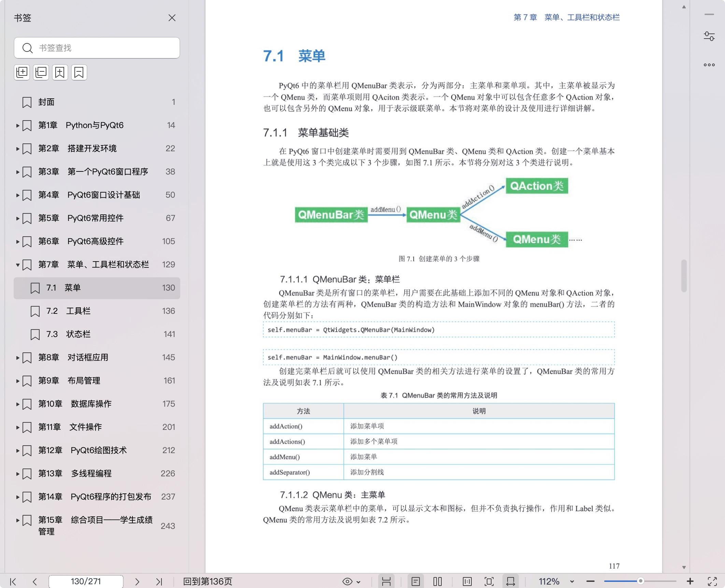Click the 130/271 page number field
This screenshot has height=588, width=725.
86,582
